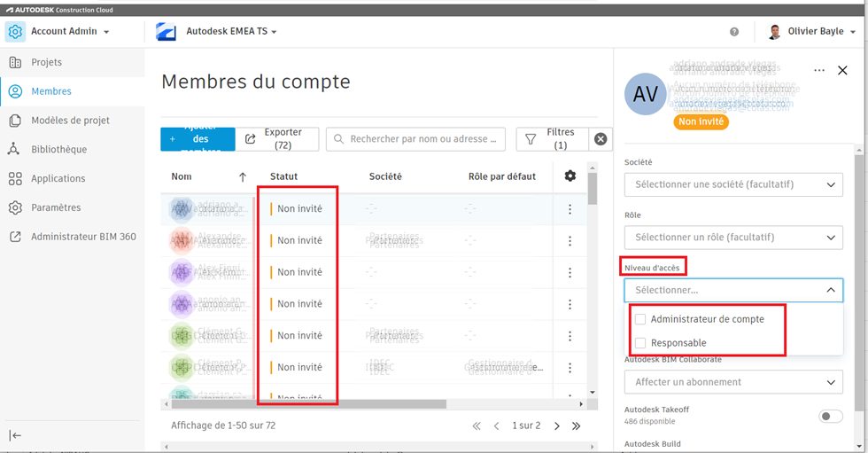Screen dimensions: 868x453
Task: Click the Applications grid icon
Action: 16,178
